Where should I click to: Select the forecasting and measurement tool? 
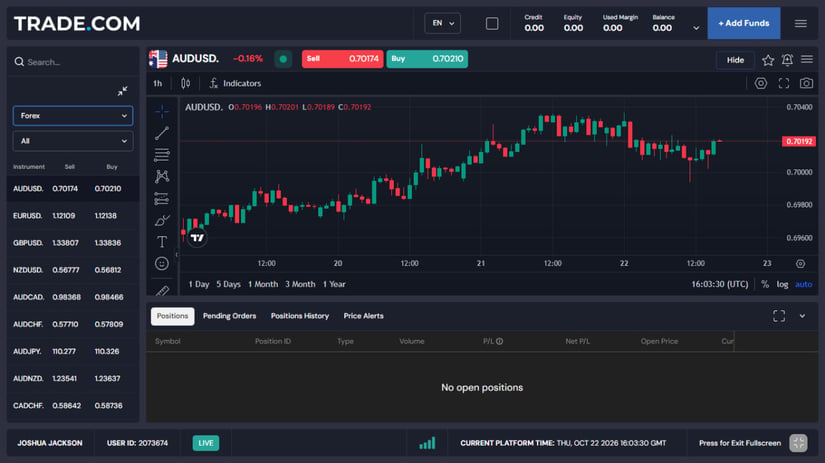[162, 198]
